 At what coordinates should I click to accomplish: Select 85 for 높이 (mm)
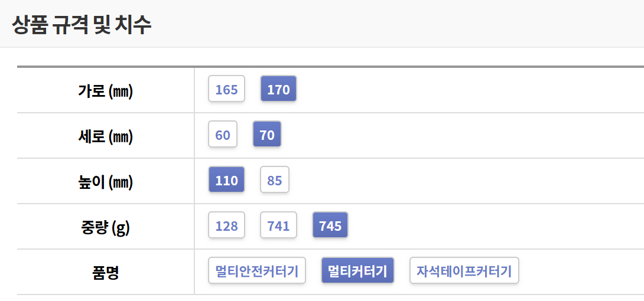[x=275, y=181]
